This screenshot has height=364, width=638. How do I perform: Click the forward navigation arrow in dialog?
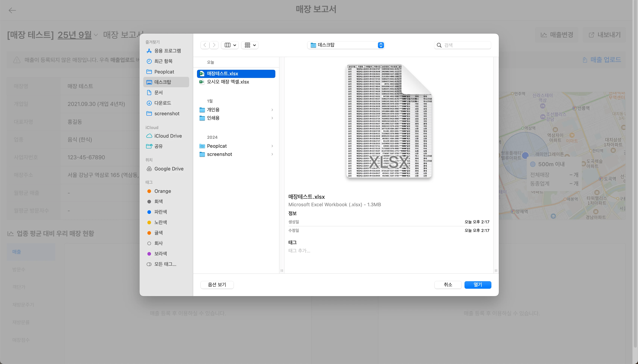(x=214, y=45)
